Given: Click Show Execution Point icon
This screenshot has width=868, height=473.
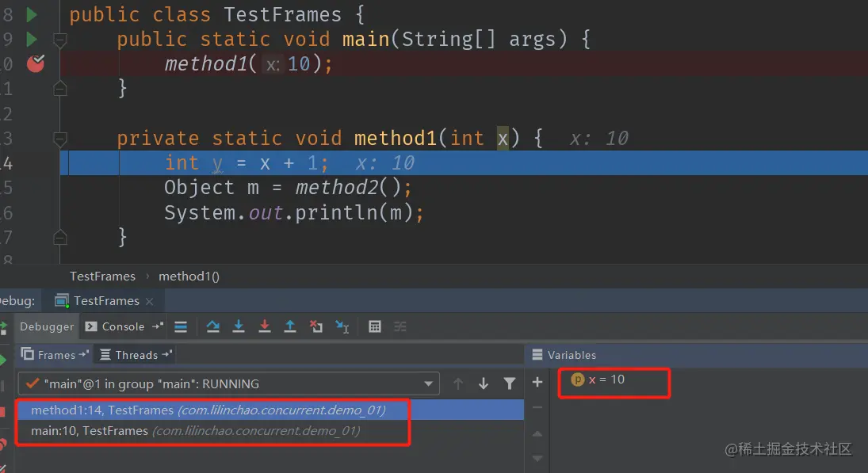Looking at the screenshot, I should click(x=181, y=327).
